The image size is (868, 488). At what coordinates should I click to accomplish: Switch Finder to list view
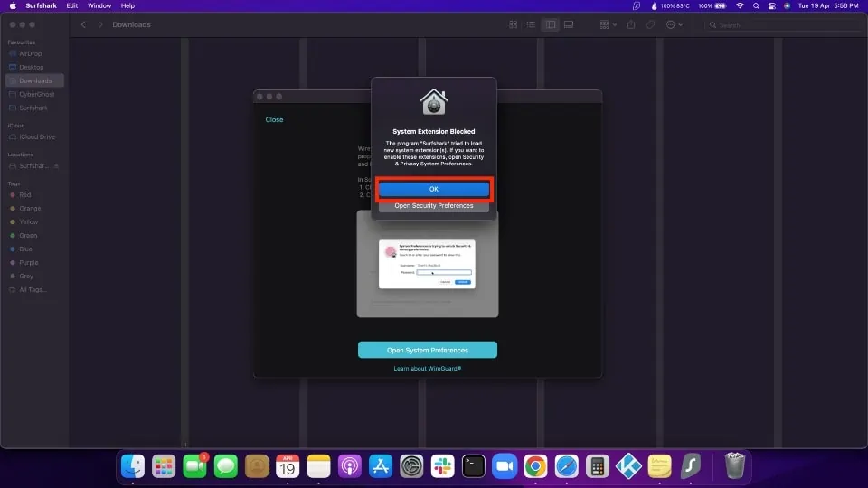[531, 25]
